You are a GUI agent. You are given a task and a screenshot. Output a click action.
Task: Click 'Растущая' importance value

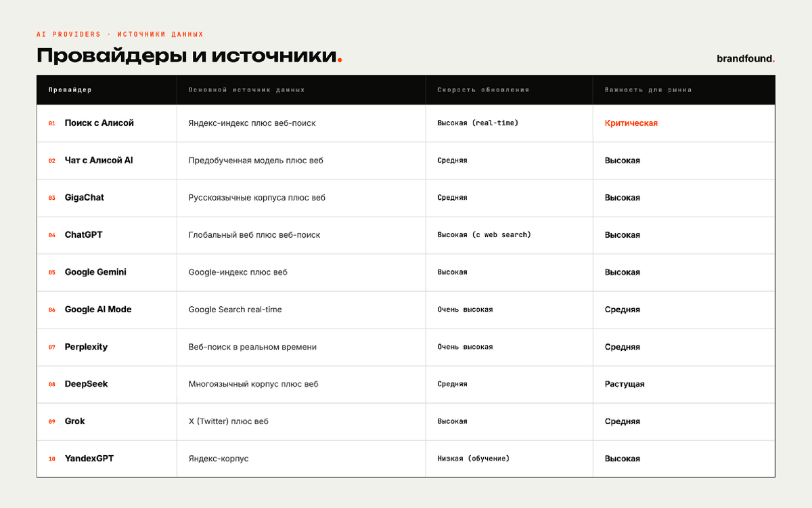(x=625, y=384)
